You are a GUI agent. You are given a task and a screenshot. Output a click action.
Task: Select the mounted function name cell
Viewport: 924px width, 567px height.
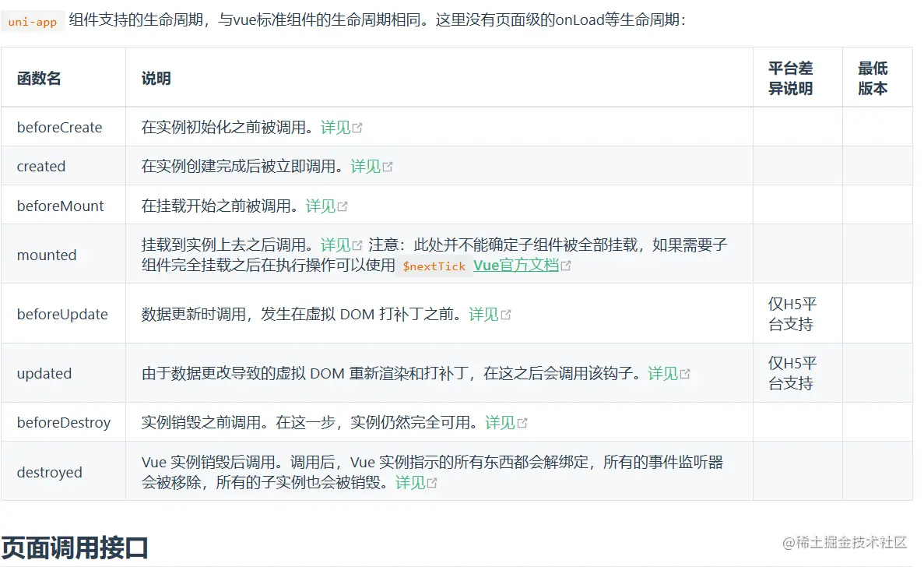pyautogui.click(x=64, y=255)
